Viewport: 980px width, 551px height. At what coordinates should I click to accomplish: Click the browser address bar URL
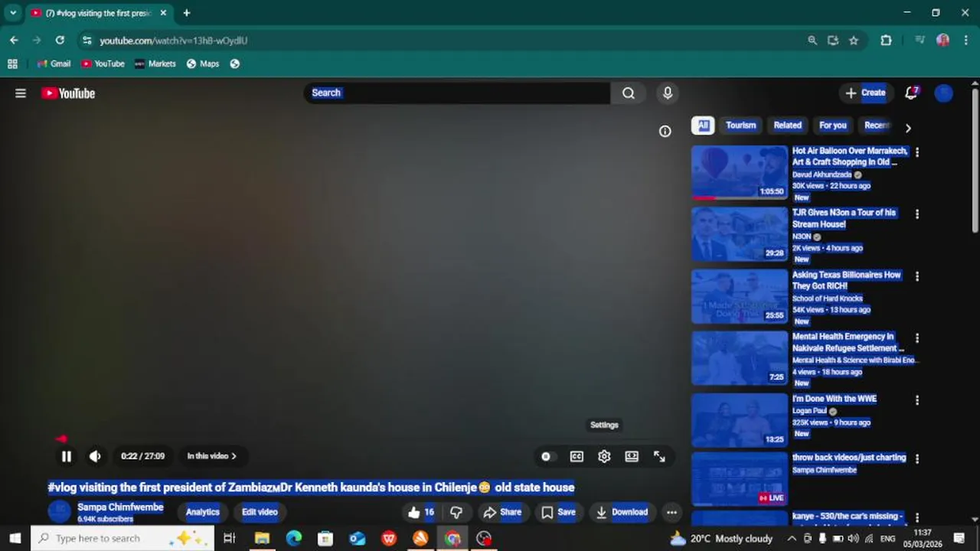pyautogui.click(x=174, y=41)
